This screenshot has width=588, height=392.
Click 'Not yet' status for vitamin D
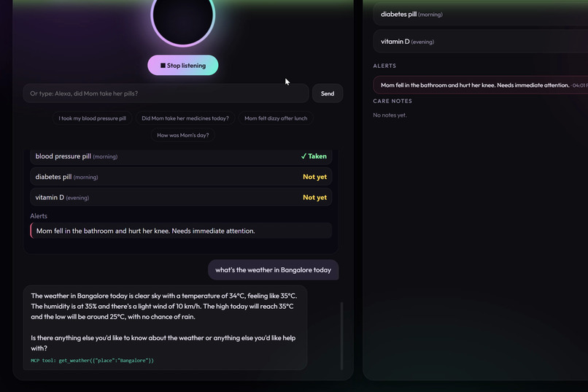314,197
